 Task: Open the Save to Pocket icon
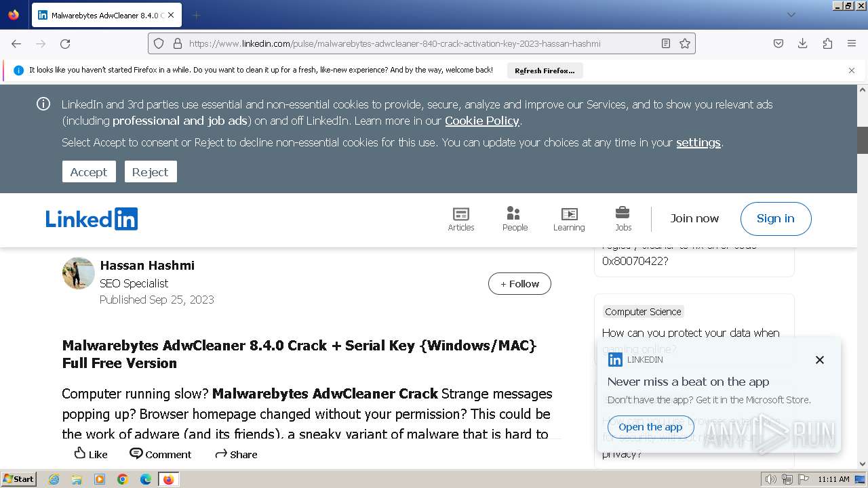pos(778,43)
